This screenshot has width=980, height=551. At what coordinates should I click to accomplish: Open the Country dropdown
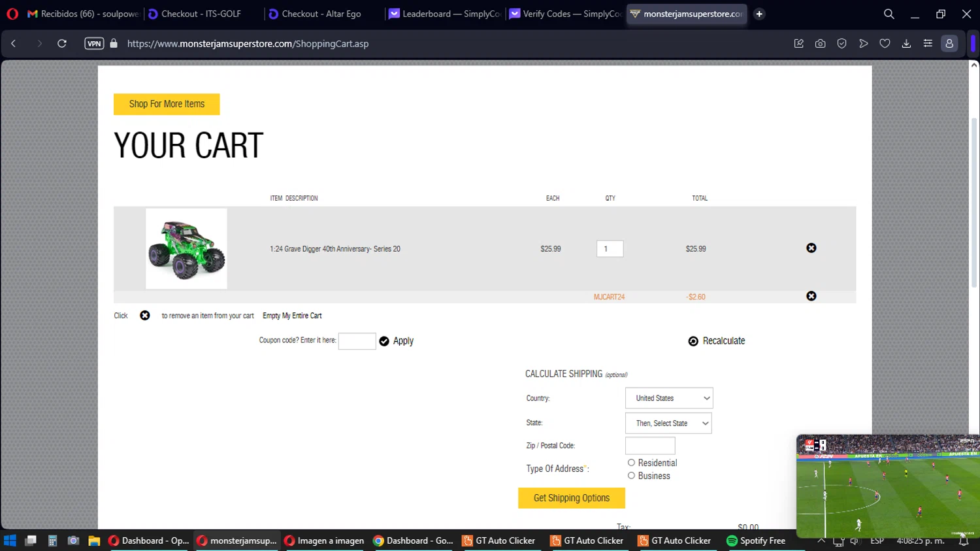669,398
